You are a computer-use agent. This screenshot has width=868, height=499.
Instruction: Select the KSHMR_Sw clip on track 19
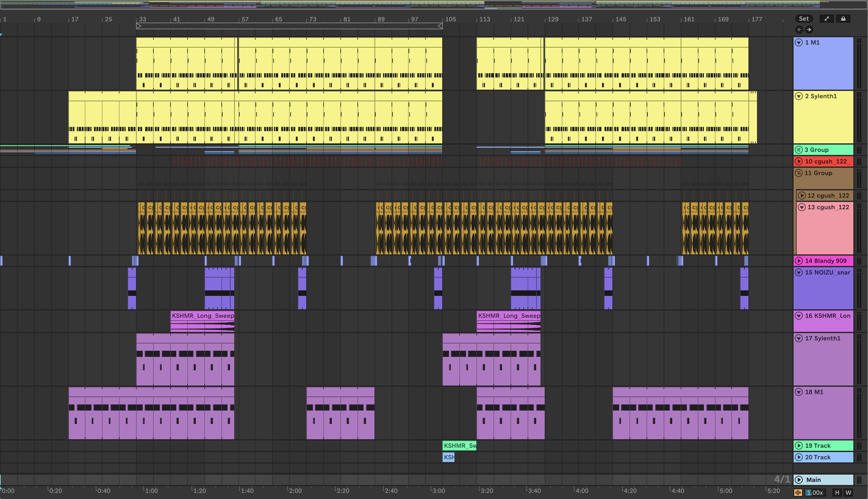(x=459, y=446)
